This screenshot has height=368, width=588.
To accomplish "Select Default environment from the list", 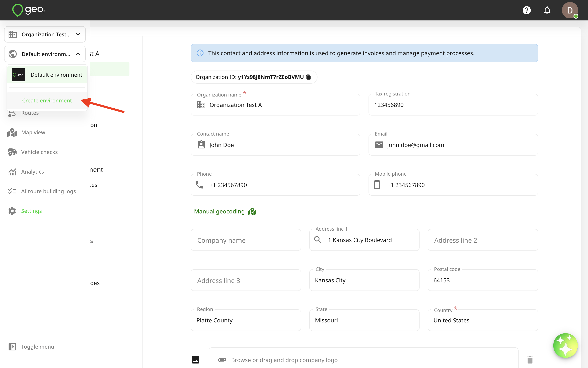I will [47, 75].
